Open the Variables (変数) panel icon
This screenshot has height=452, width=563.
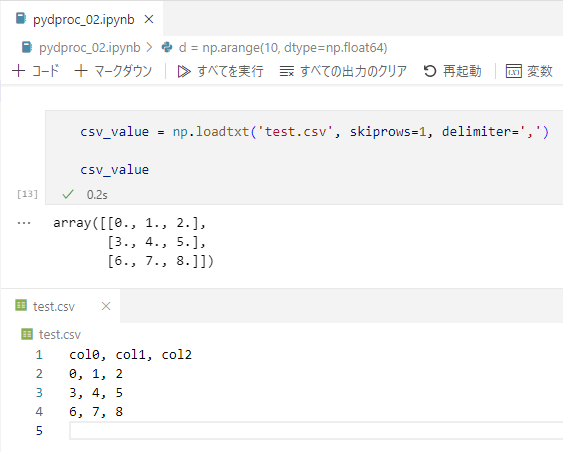point(513,71)
